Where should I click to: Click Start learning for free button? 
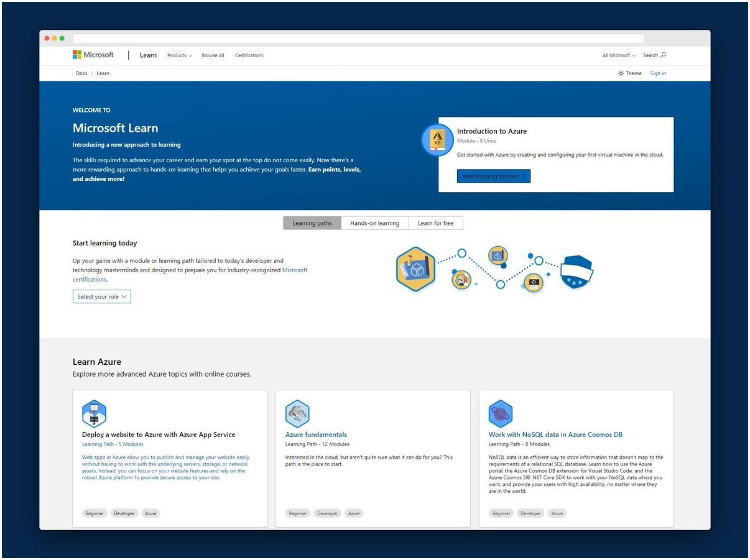pos(494,176)
